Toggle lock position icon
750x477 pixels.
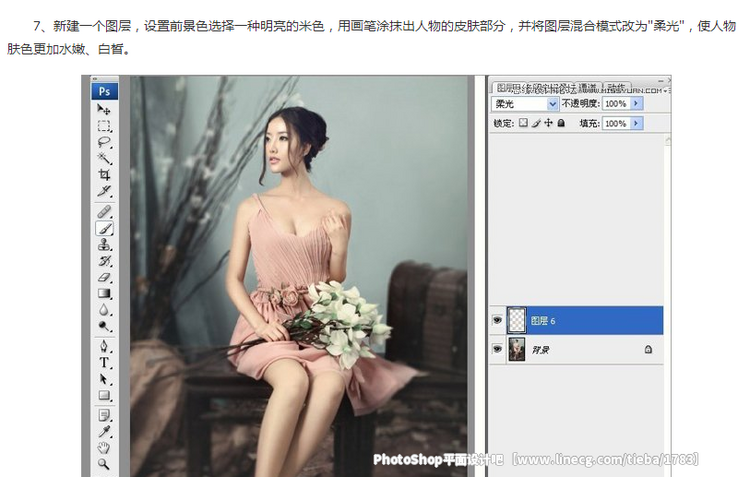(x=549, y=123)
